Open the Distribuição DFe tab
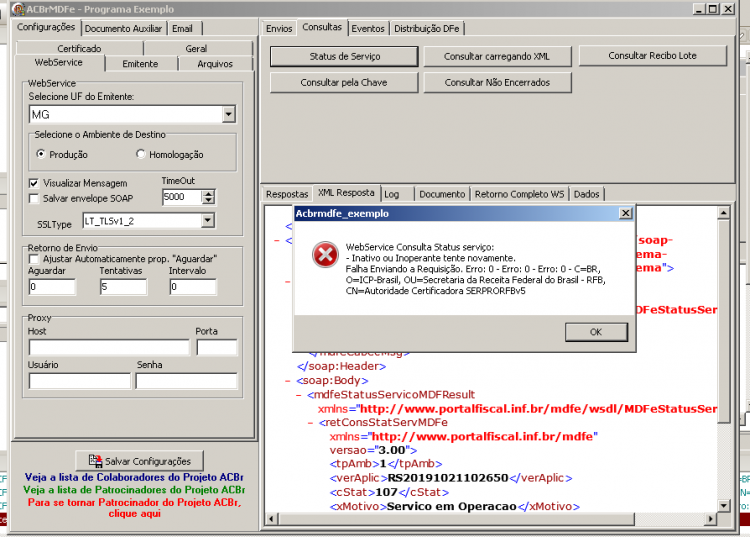This screenshot has width=750, height=537. point(427,29)
